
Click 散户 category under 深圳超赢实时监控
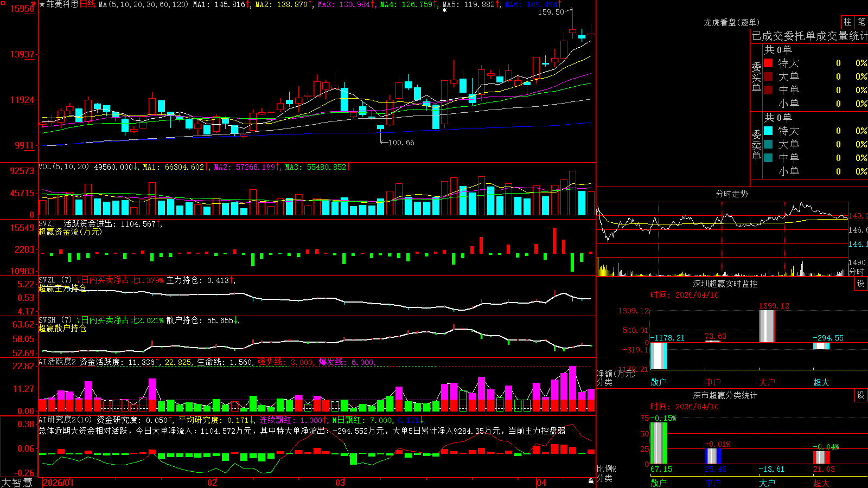659,382
